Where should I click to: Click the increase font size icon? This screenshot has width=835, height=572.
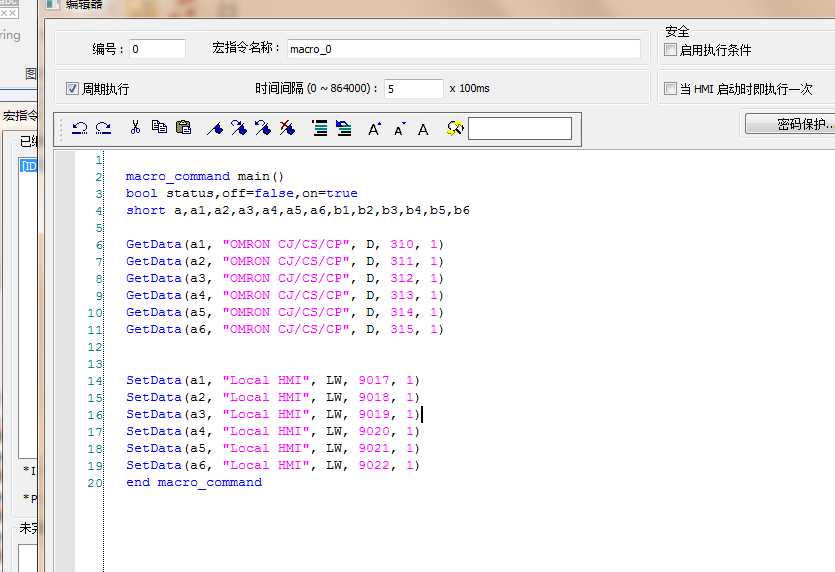(x=374, y=128)
